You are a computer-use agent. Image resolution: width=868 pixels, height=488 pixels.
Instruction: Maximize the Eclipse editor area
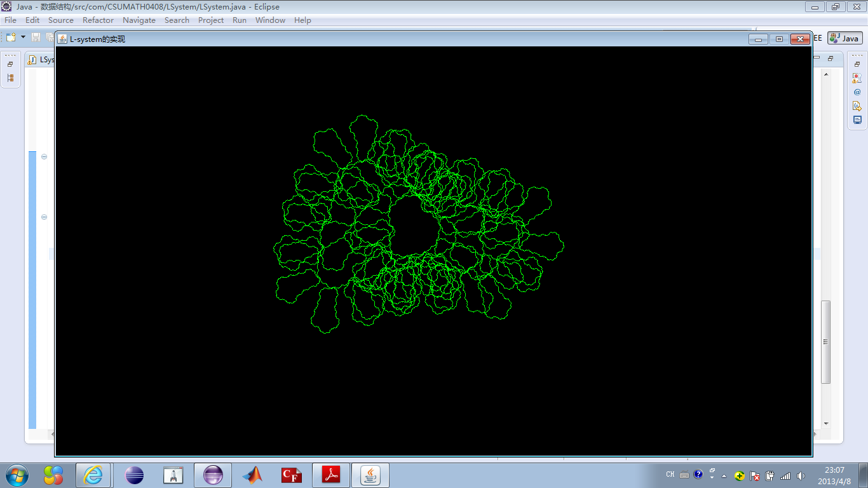tap(831, 58)
